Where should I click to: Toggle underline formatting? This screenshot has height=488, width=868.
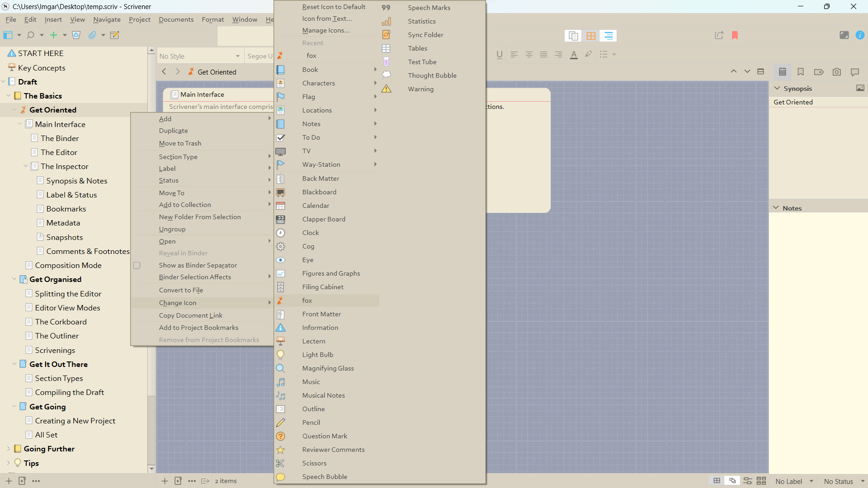pos(499,54)
